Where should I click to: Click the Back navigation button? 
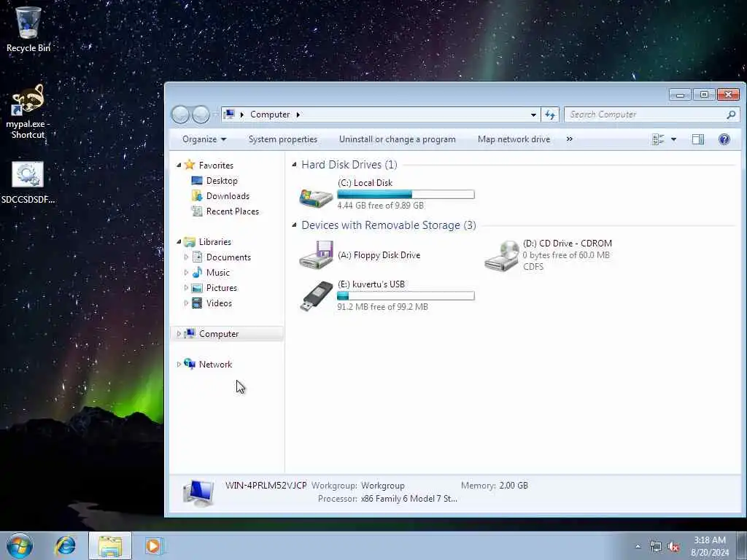tap(181, 114)
